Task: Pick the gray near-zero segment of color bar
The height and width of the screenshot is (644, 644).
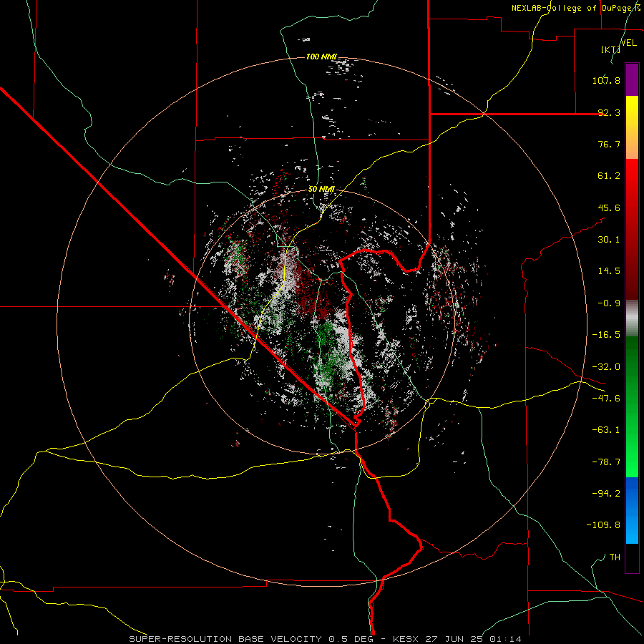Action: (x=632, y=318)
